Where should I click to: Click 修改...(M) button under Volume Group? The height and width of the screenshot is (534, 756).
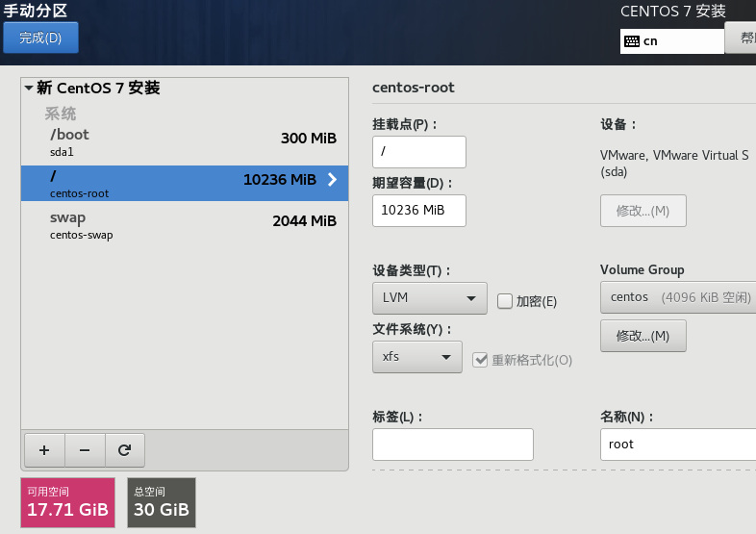click(643, 336)
